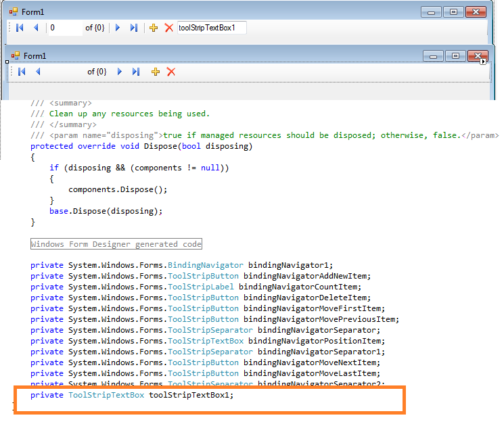Click the 'protected override void Dispose' line

point(141,146)
